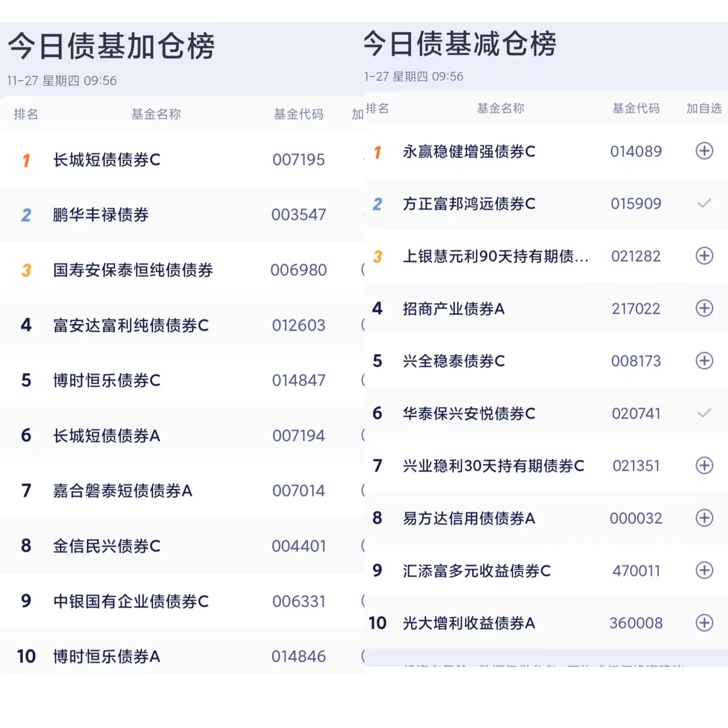Select fund code 021282
728x728 pixels.
click(x=636, y=257)
